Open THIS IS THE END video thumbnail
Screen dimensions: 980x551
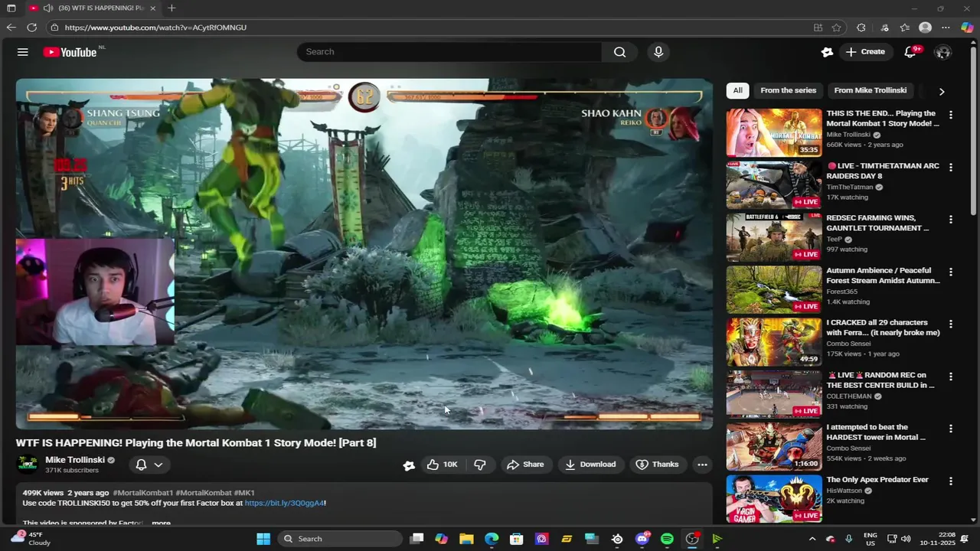tap(773, 132)
